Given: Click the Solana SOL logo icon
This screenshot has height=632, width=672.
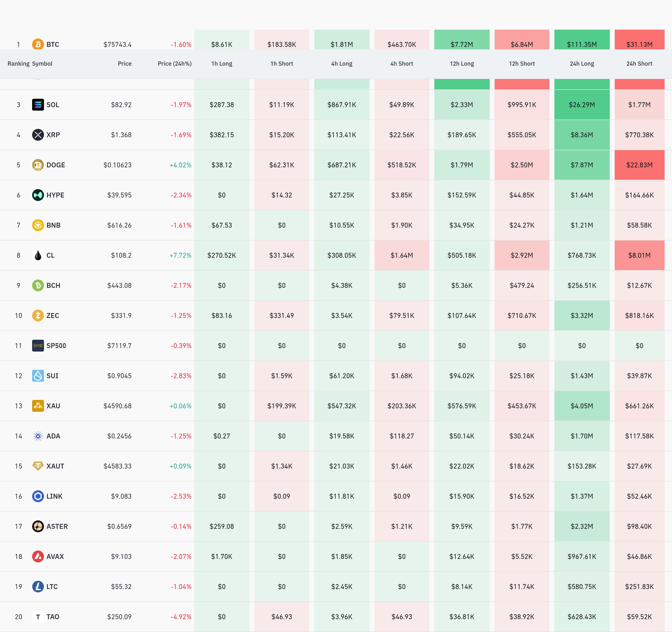Looking at the screenshot, I should coord(38,105).
